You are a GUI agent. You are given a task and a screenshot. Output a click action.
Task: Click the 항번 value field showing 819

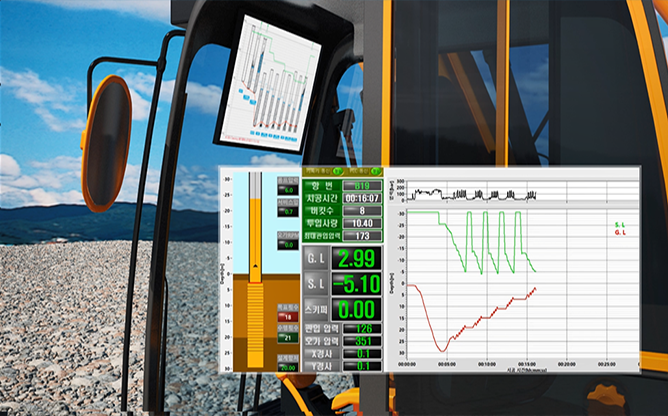click(362, 186)
